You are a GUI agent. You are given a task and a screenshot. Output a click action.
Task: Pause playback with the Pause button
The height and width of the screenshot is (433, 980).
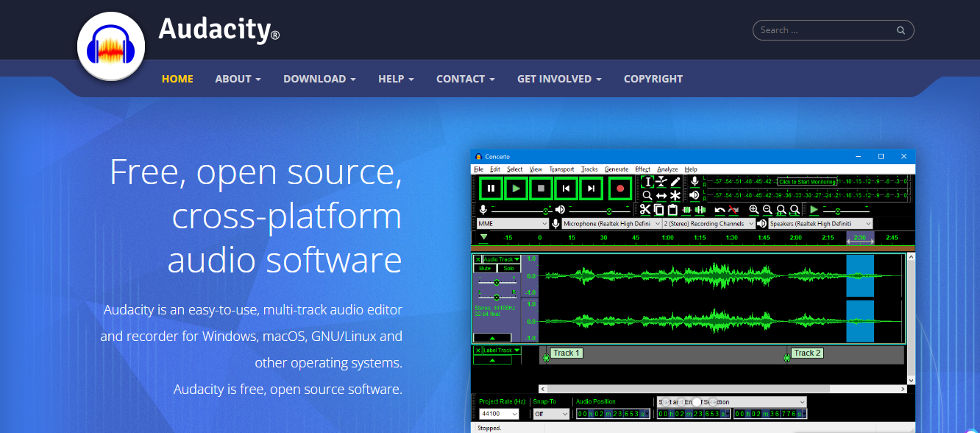tap(491, 189)
